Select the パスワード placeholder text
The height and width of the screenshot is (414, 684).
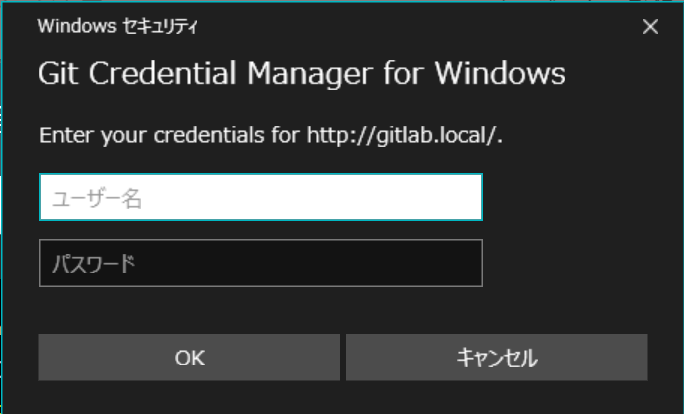click(x=93, y=264)
